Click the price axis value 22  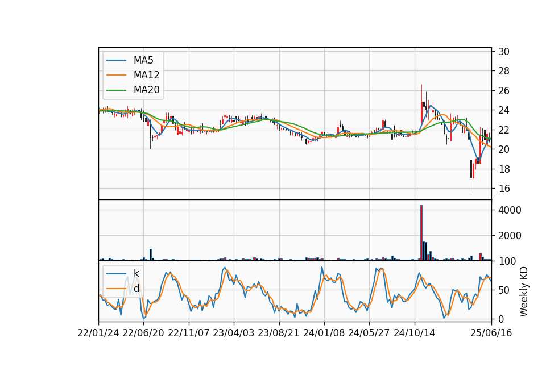point(503,130)
